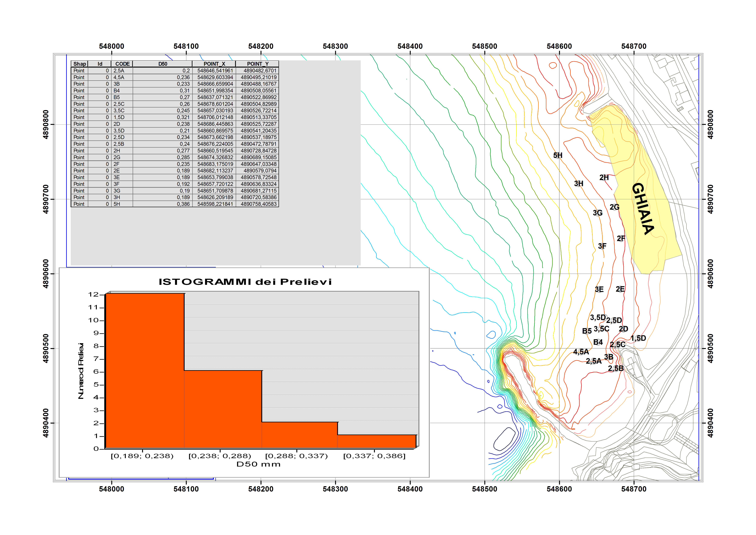This screenshot has width=756, height=535.
Task: Select the POINT_Y column header
Action: (258, 64)
